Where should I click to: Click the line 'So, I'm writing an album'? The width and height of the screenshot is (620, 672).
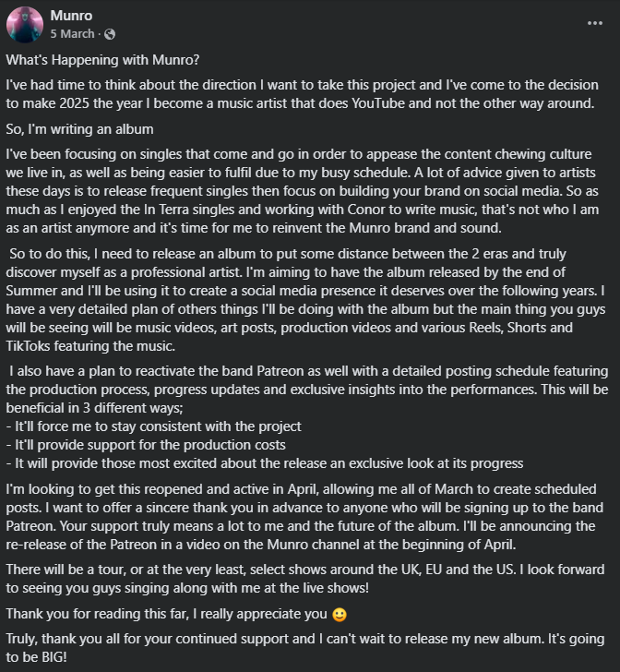79,129
